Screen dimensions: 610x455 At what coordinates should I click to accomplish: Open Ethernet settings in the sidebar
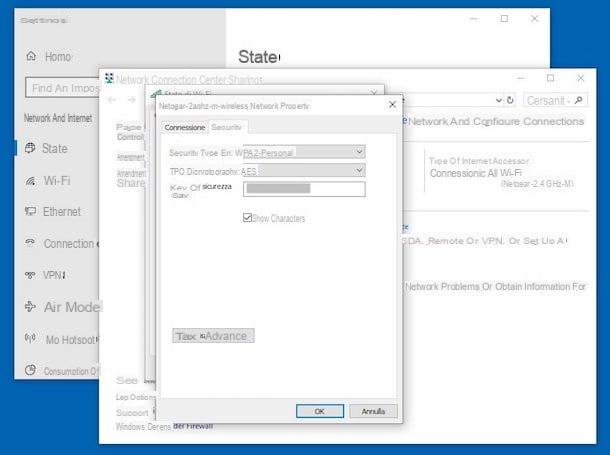53,212
